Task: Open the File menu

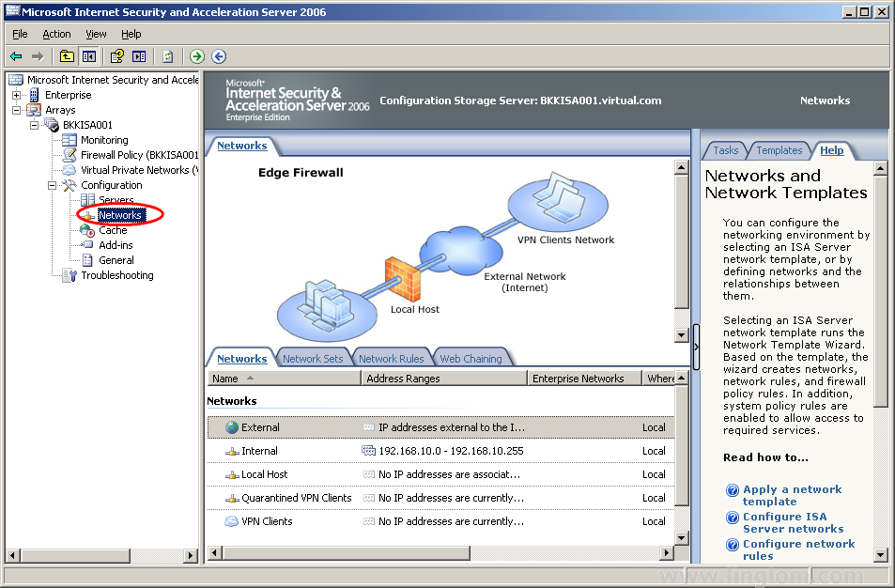Action: tap(20, 34)
